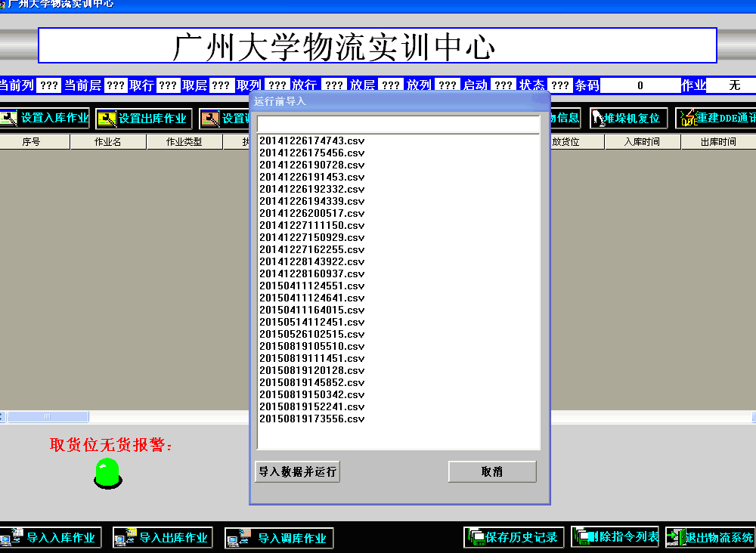Click the ??? value beside 启动
756x553 pixels.
[503, 85]
